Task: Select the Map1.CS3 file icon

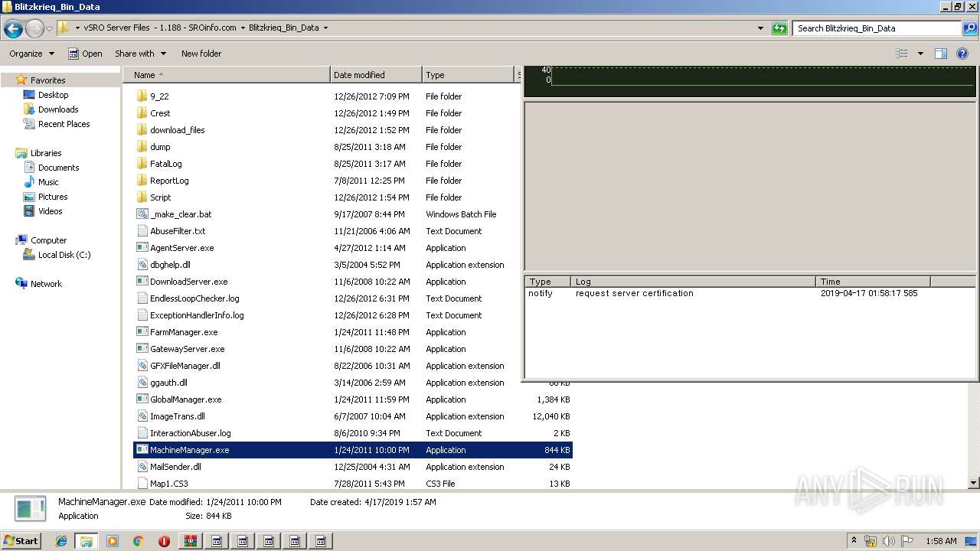Action: point(142,484)
